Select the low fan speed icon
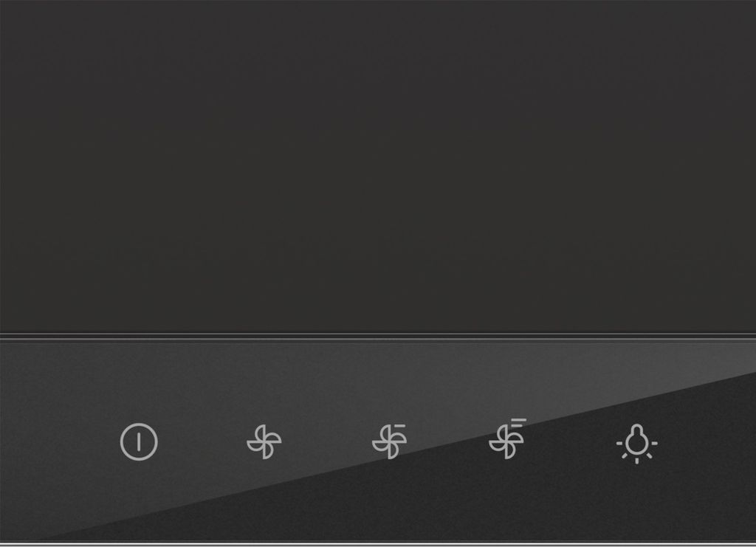Image resolution: width=756 pixels, height=547 pixels. click(x=264, y=441)
